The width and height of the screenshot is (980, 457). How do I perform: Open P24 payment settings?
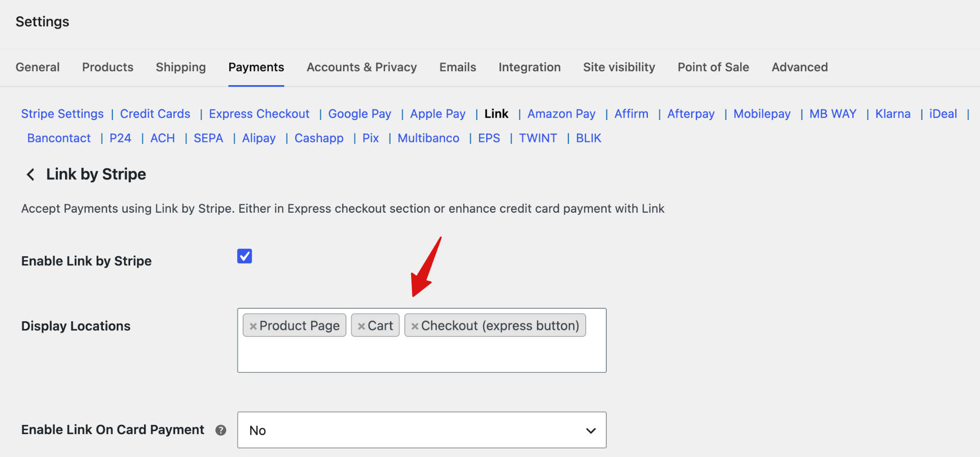click(x=120, y=138)
